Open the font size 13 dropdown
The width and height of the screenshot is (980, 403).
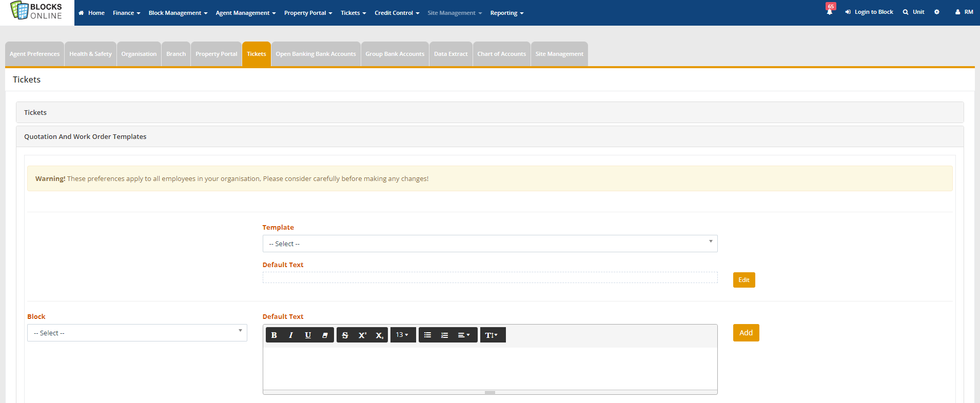point(402,335)
